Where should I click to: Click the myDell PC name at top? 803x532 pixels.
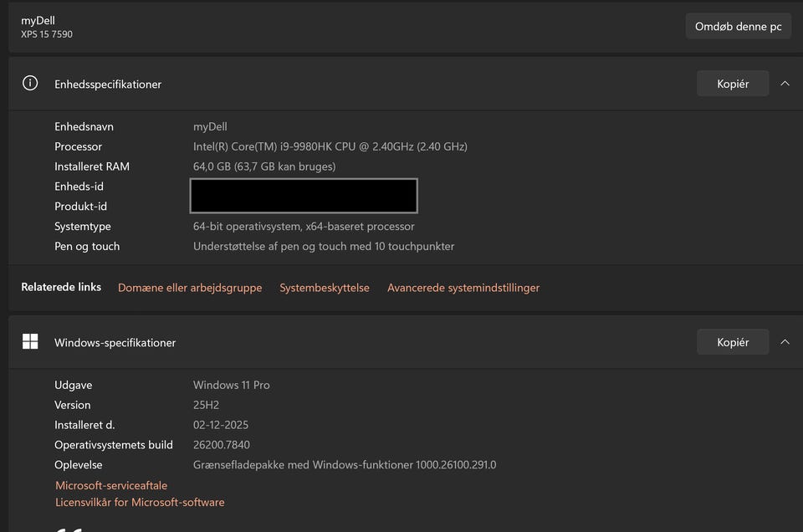pyautogui.click(x=38, y=20)
